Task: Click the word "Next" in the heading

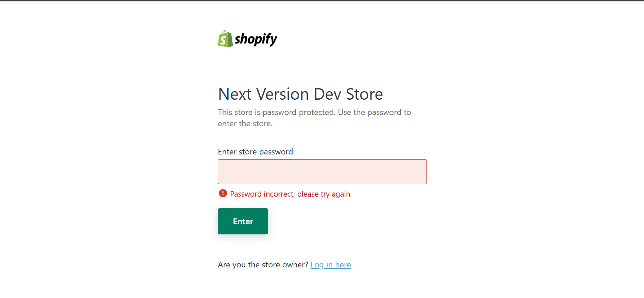Action: (234, 94)
